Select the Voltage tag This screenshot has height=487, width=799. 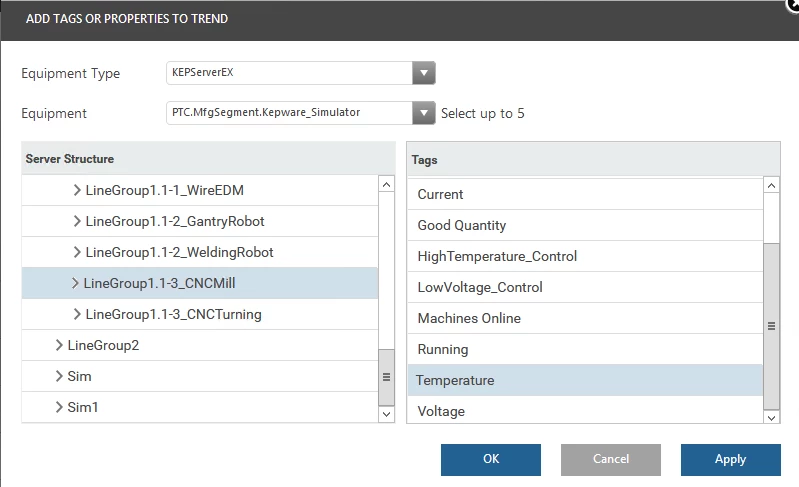point(585,411)
